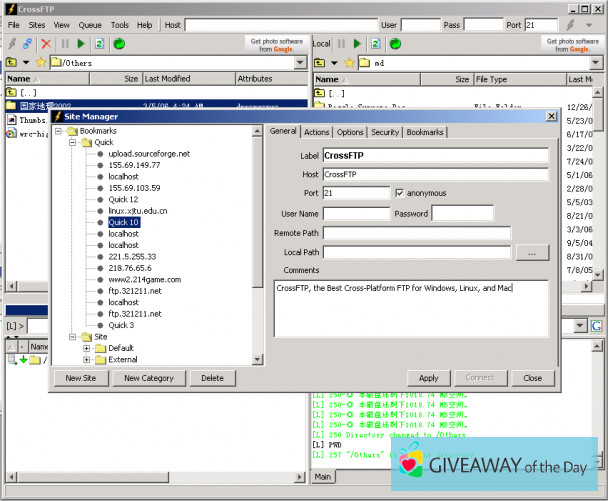
Task: Click the User Name input field
Action: point(356,213)
